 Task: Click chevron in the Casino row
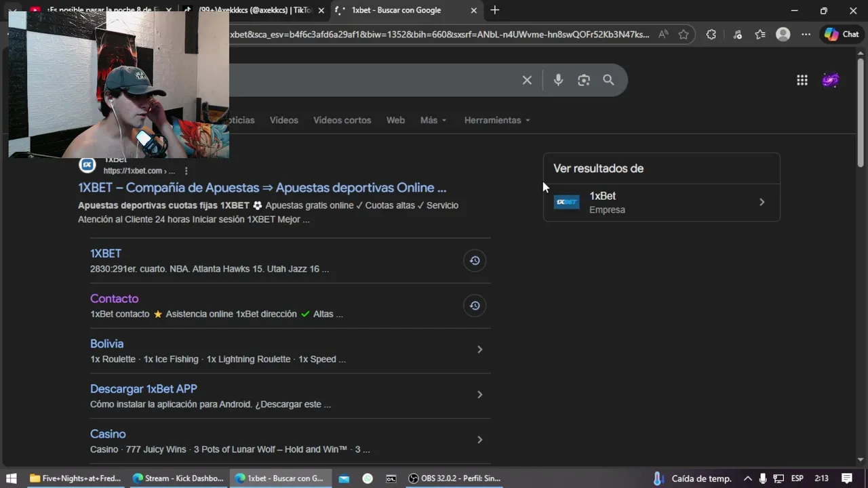pyautogui.click(x=479, y=440)
